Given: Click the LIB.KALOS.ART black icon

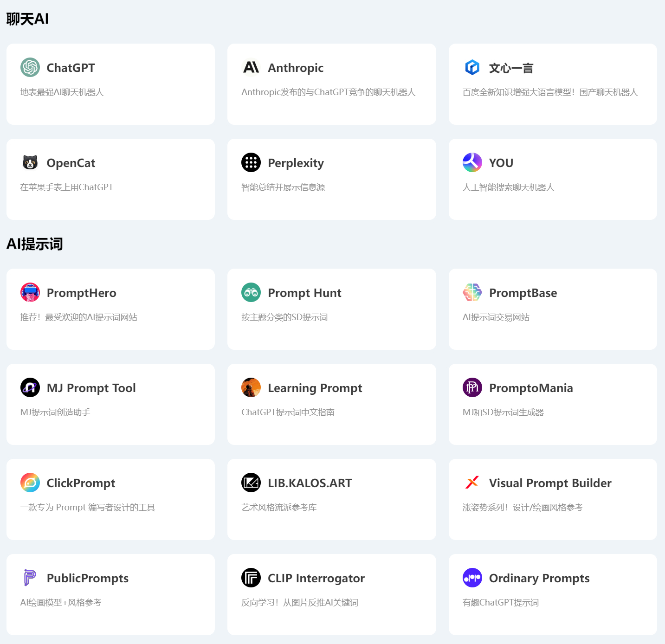Looking at the screenshot, I should (x=251, y=483).
